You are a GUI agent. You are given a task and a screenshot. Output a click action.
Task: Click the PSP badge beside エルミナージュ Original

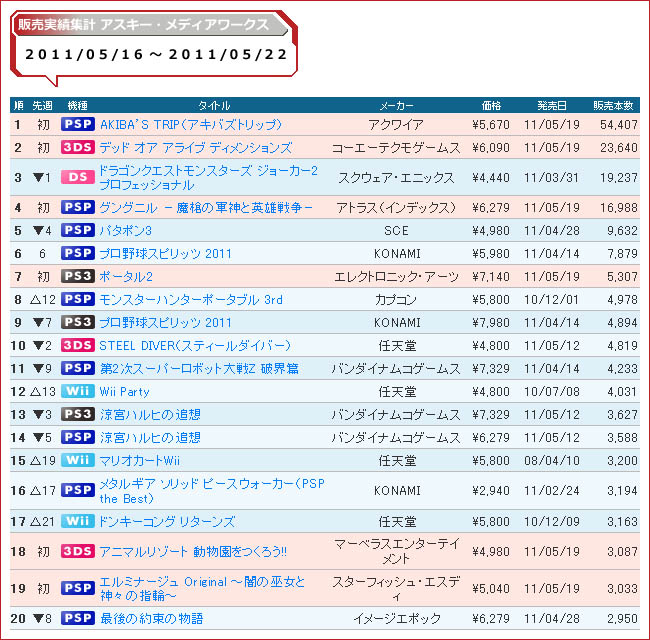tap(78, 588)
